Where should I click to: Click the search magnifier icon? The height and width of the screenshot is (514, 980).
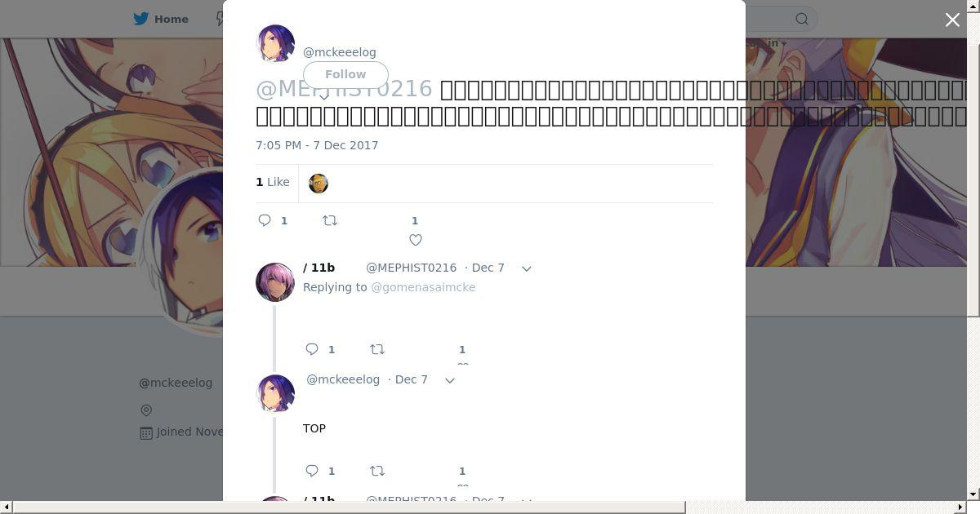click(802, 19)
